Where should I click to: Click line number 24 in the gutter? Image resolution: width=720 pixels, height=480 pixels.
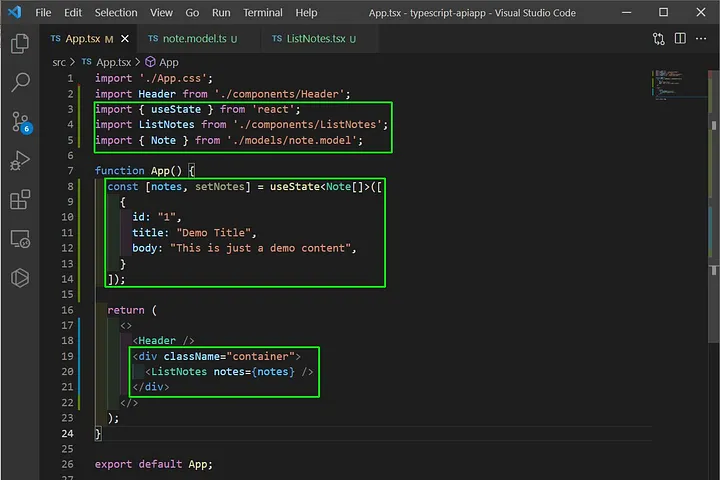[x=67, y=434]
